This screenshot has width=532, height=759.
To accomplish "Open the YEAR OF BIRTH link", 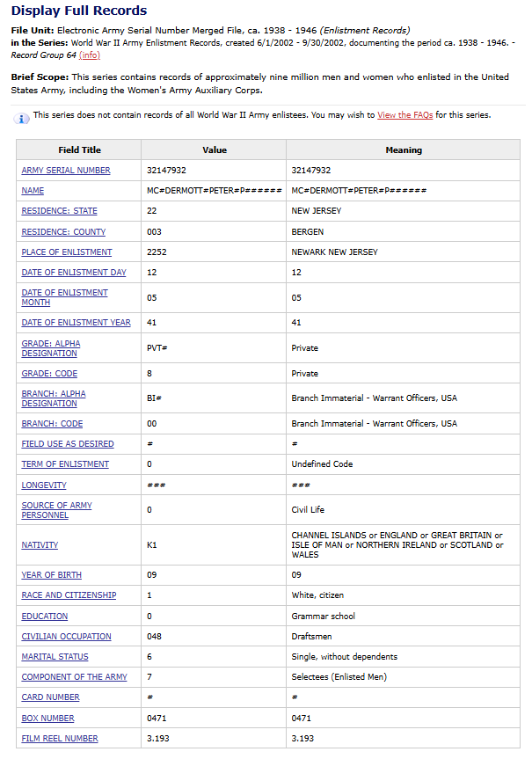I will (51, 575).
